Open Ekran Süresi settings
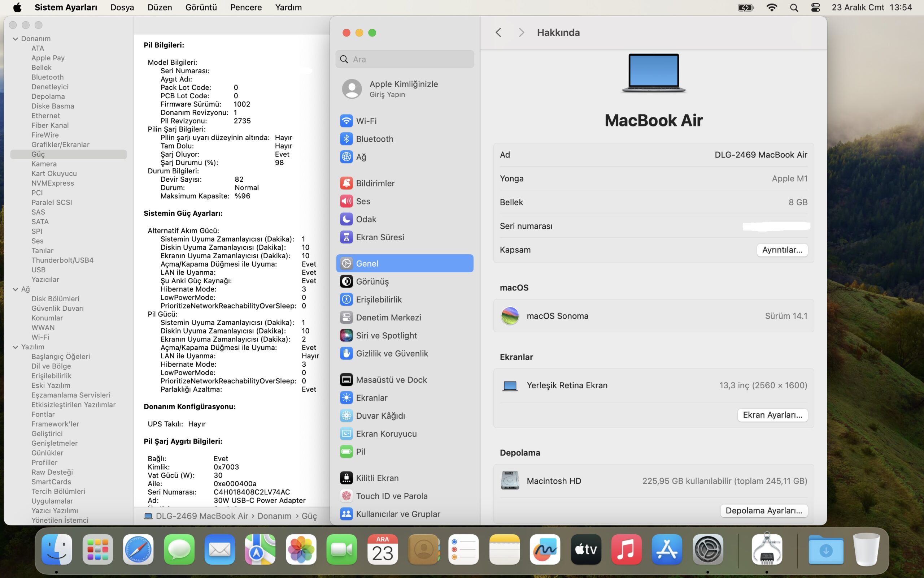This screenshot has width=924, height=578. pos(404,237)
